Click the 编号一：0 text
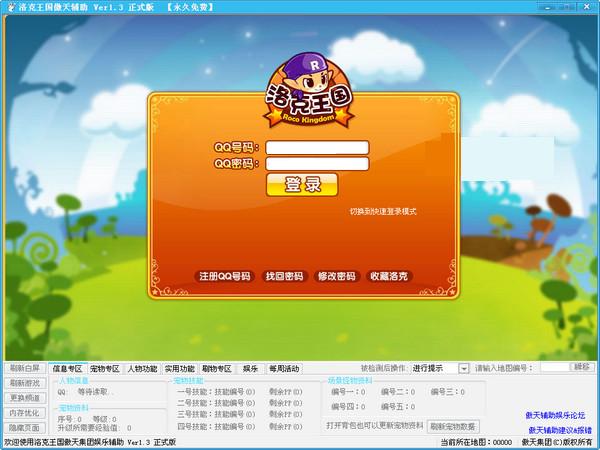Viewport: 600px width, 450px height. 348,392
